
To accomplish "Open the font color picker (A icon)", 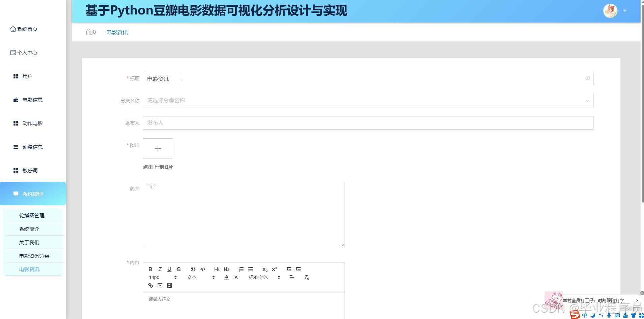I will 226,277.
